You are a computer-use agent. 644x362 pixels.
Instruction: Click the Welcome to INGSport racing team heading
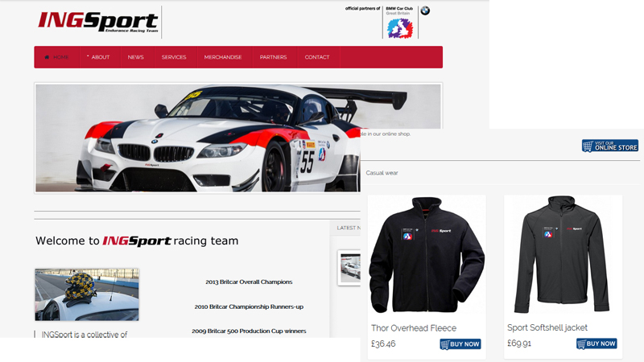click(x=137, y=241)
